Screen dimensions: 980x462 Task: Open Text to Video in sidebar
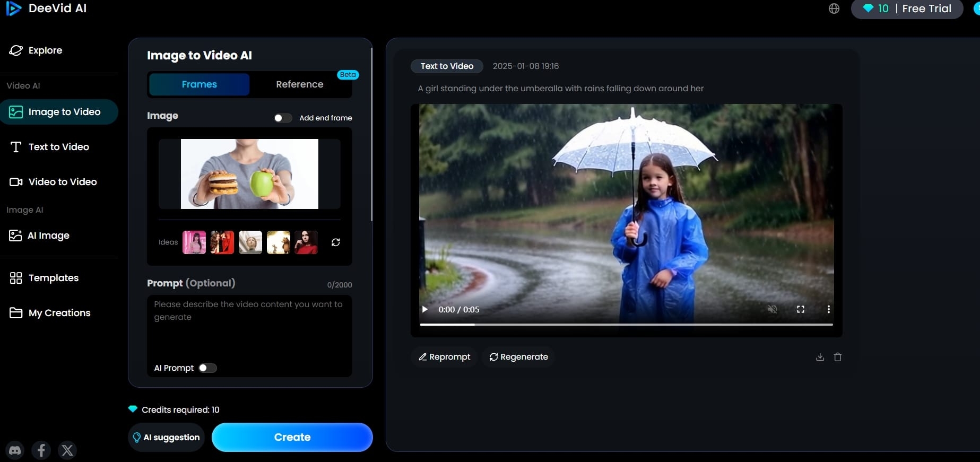[x=58, y=147]
